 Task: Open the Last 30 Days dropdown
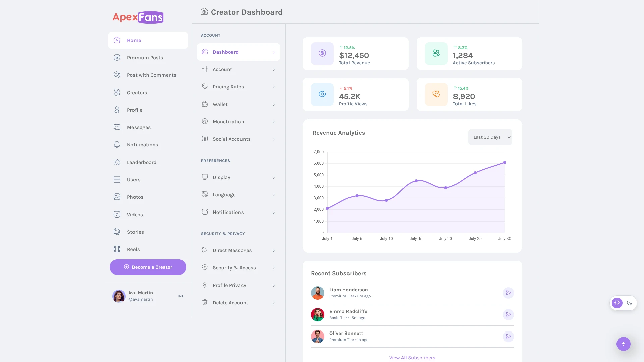point(490,137)
